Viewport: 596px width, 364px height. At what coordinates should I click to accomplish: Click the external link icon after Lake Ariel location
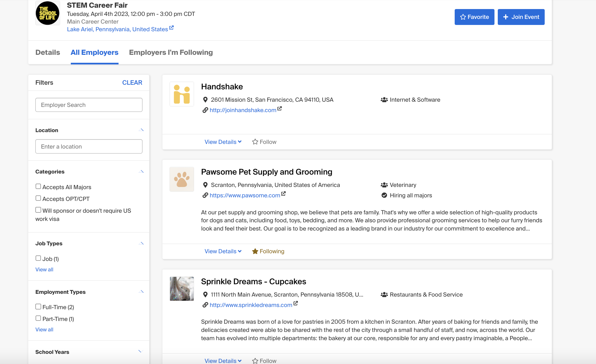[x=172, y=28]
